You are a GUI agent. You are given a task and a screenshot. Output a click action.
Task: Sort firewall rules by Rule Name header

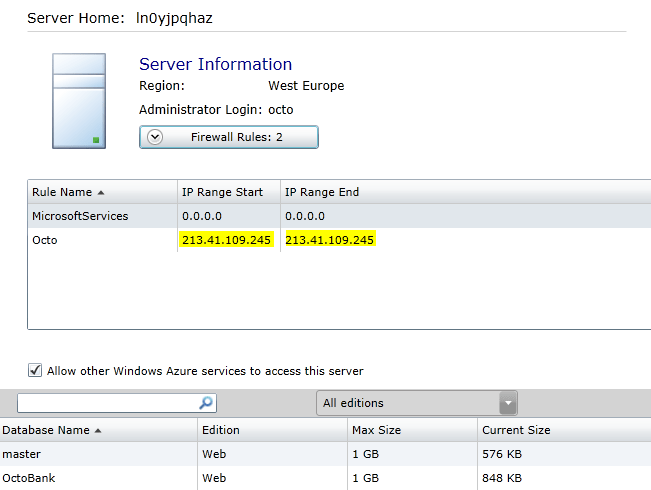[x=62, y=192]
